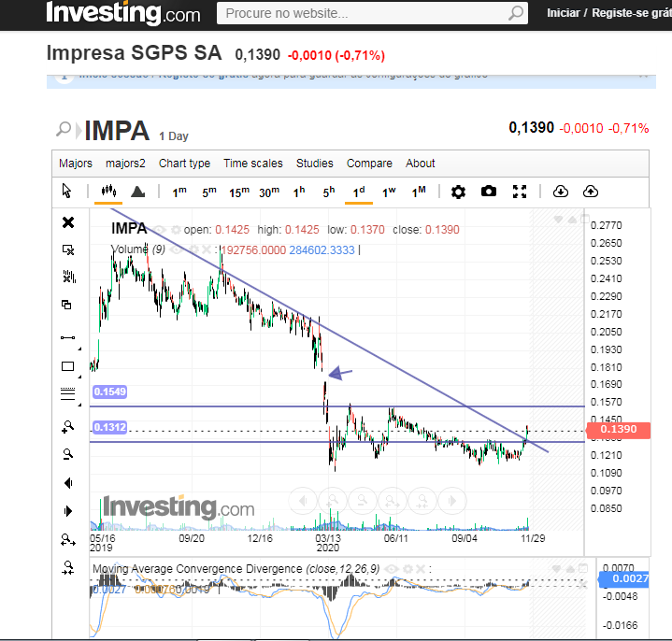This screenshot has height=641, width=672.
Task: Take a chart snapshot with the camera icon
Action: point(489,192)
